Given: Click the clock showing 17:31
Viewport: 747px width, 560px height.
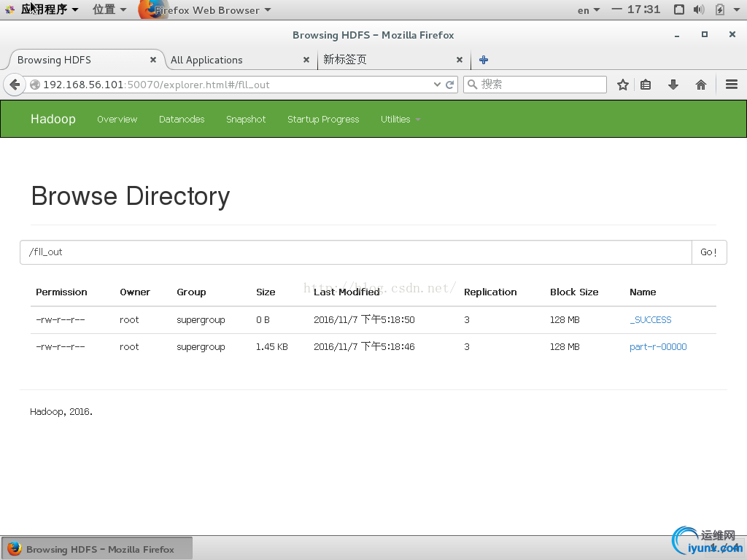Looking at the screenshot, I should point(643,9).
